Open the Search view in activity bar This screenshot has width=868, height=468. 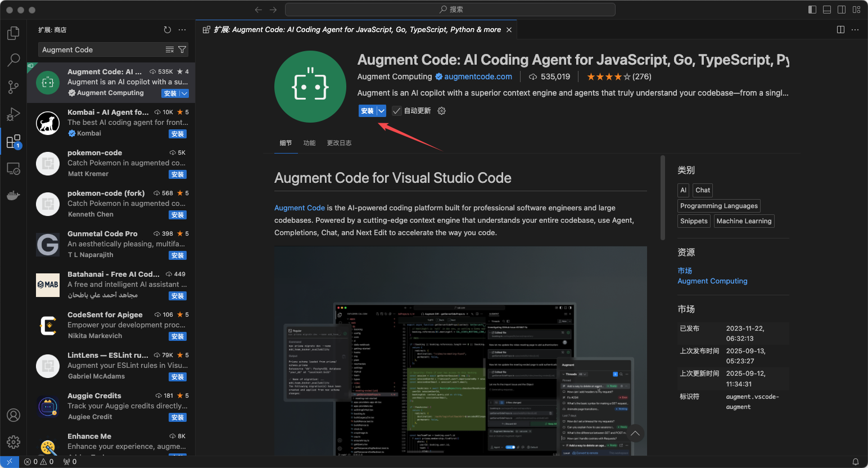(13, 60)
